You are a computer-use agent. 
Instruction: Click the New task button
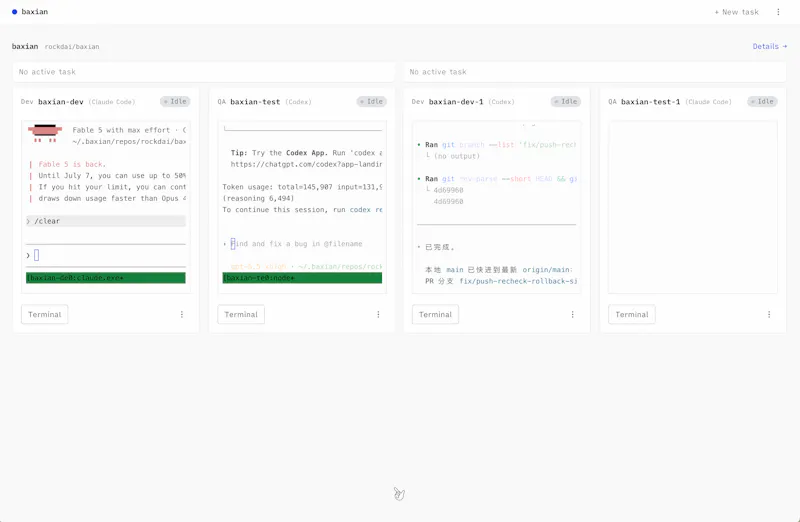pyautogui.click(x=736, y=12)
